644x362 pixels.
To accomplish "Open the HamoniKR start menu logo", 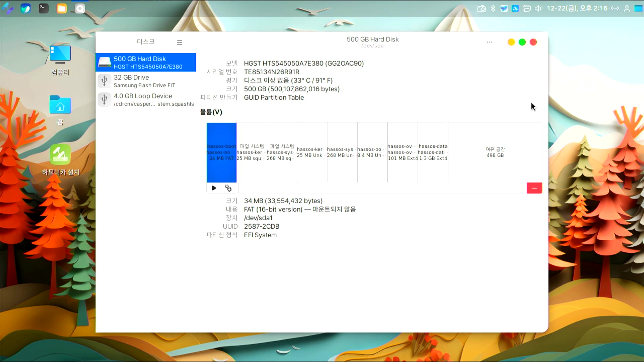I will [x=8, y=8].
